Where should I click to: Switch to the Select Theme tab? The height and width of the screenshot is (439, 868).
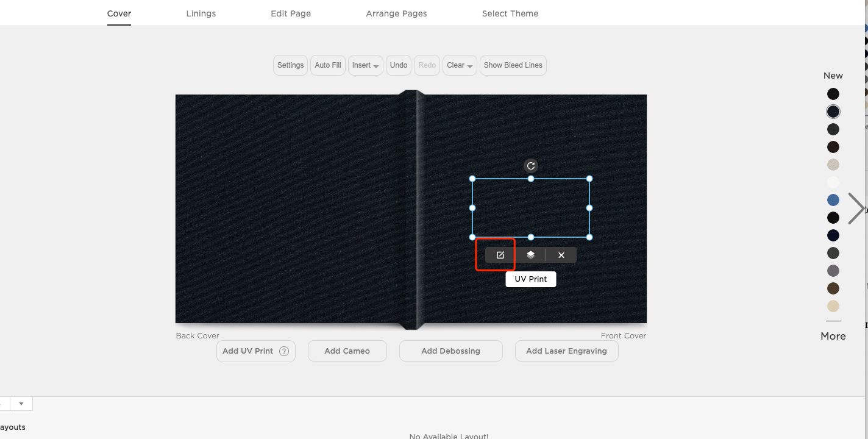(510, 13)
